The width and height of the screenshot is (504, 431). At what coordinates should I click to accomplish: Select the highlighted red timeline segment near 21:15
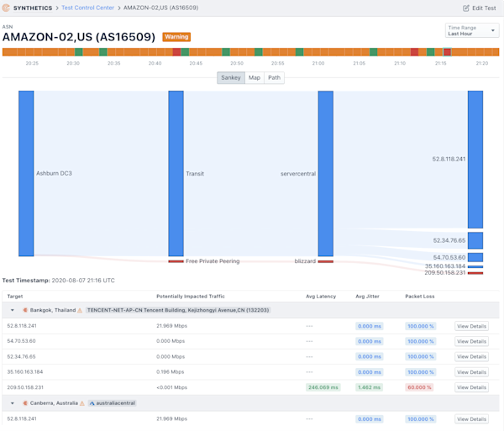pyautogui.click(x=447, y=52)
